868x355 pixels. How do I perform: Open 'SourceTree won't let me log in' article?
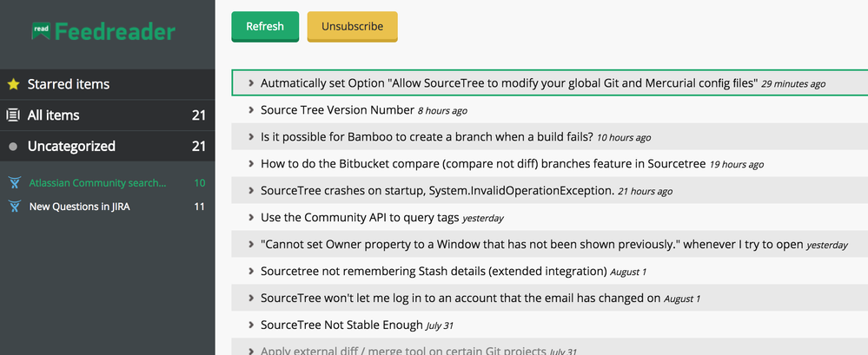coord(461,298)
